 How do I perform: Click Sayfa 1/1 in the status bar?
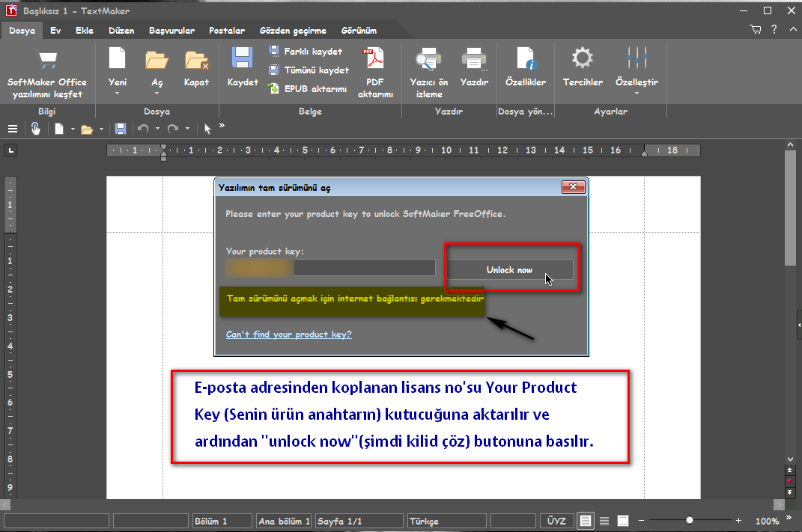point(359,521)
